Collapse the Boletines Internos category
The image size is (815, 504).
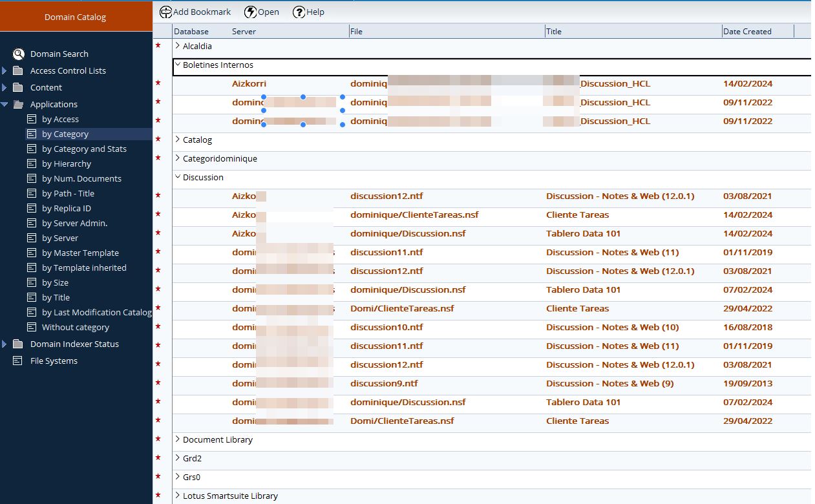tap(178, 65)
